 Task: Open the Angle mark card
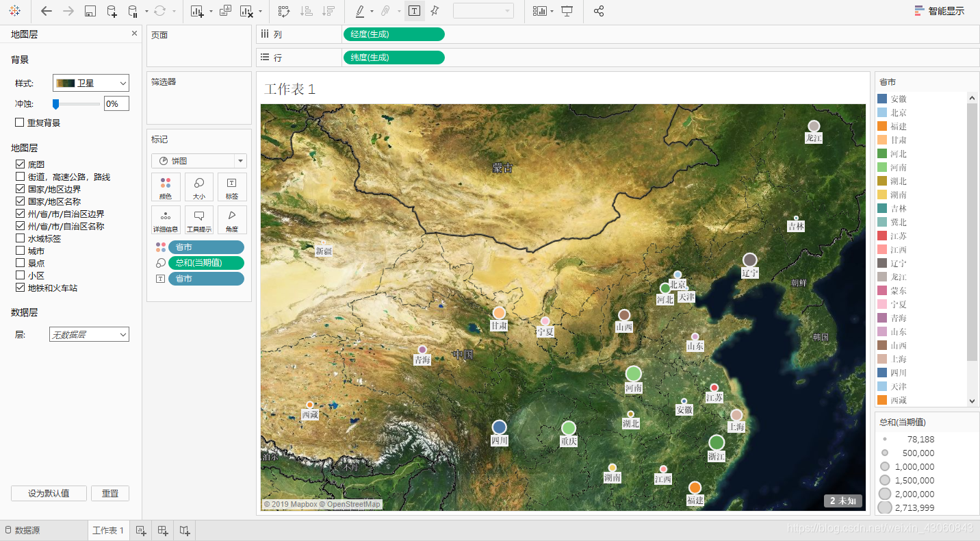[232, 220]
